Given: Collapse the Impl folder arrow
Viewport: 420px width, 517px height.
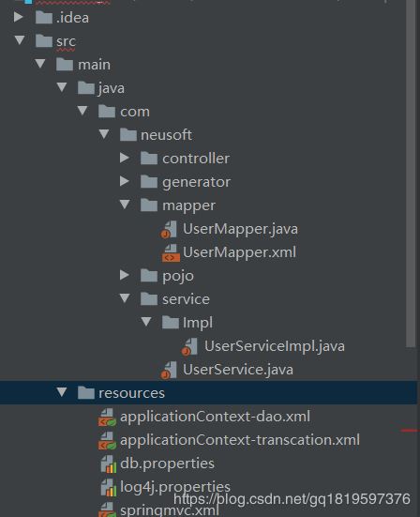Looking at the screenshot, I should [x=146, y=322].
